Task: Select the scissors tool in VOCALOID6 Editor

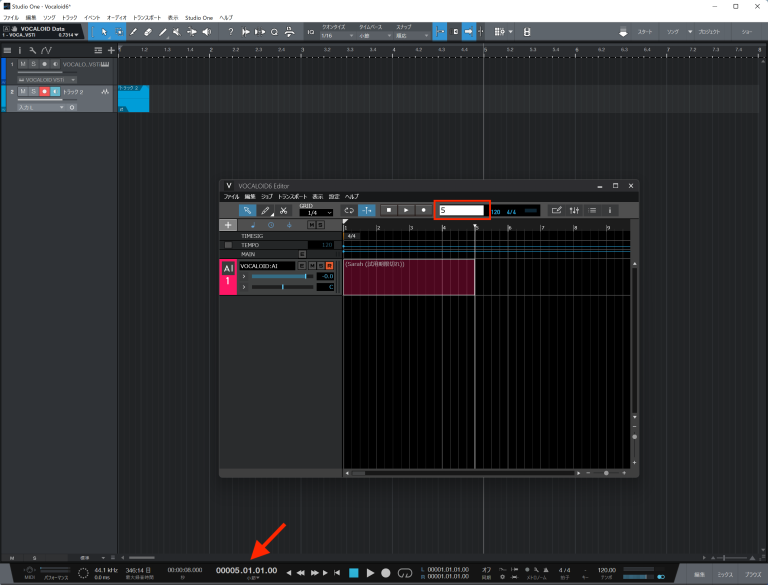Action: [283, 211]
